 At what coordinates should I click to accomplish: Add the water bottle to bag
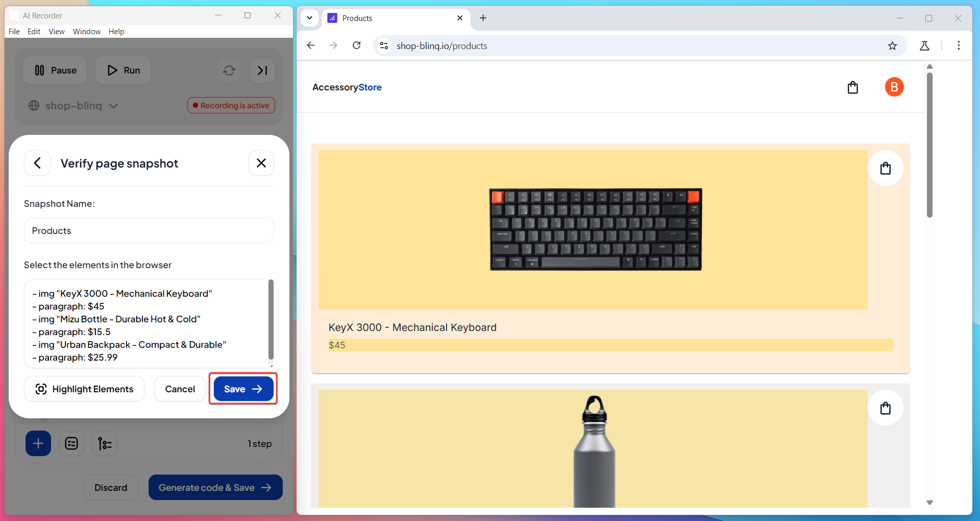[885, 408]
